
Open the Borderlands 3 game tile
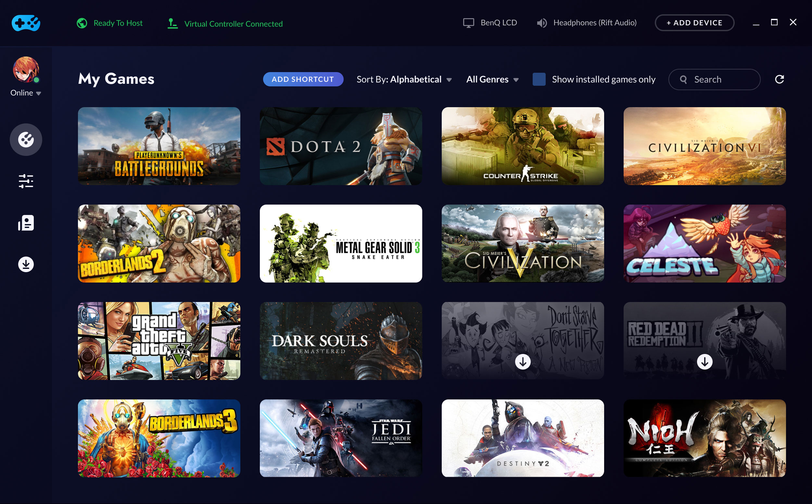159,438
